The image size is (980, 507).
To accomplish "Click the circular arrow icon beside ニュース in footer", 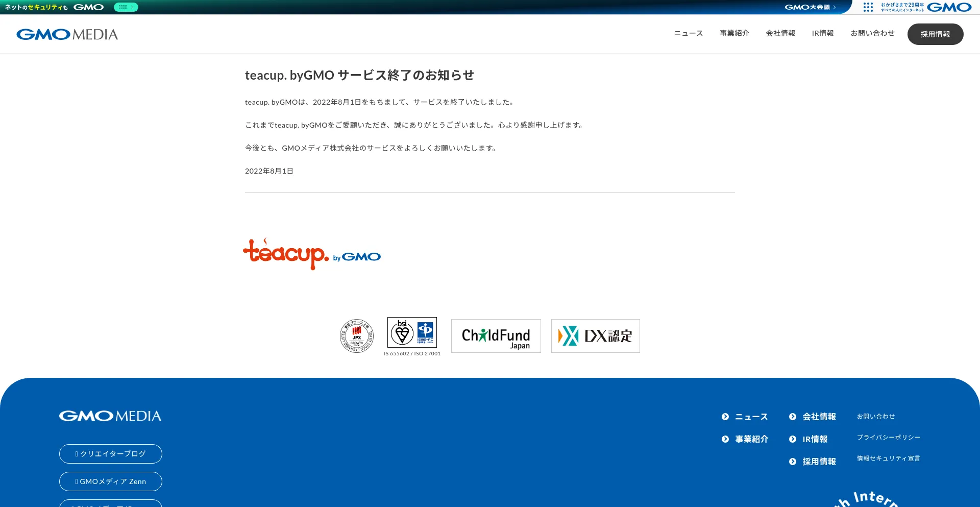I will pos(725,416).
